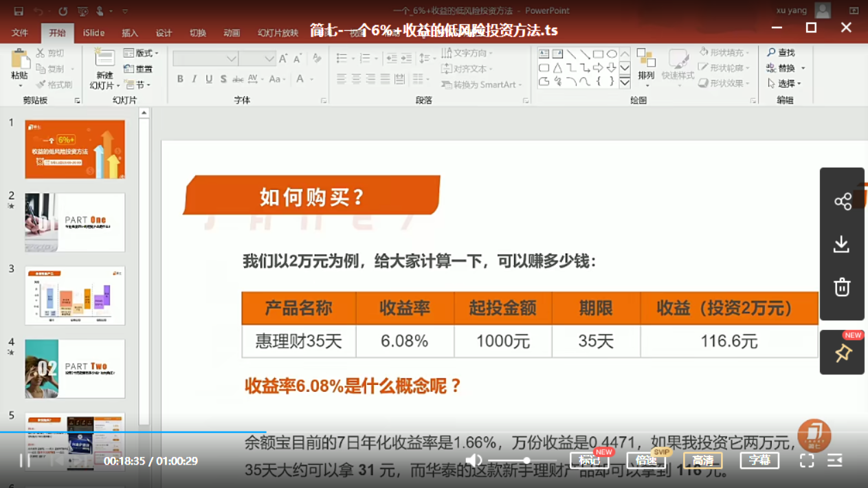This screenshot has width=868, height=488.
Task: Open the Select (选择) dropdown
Action: pyautogui.click(x=784, y=84)
